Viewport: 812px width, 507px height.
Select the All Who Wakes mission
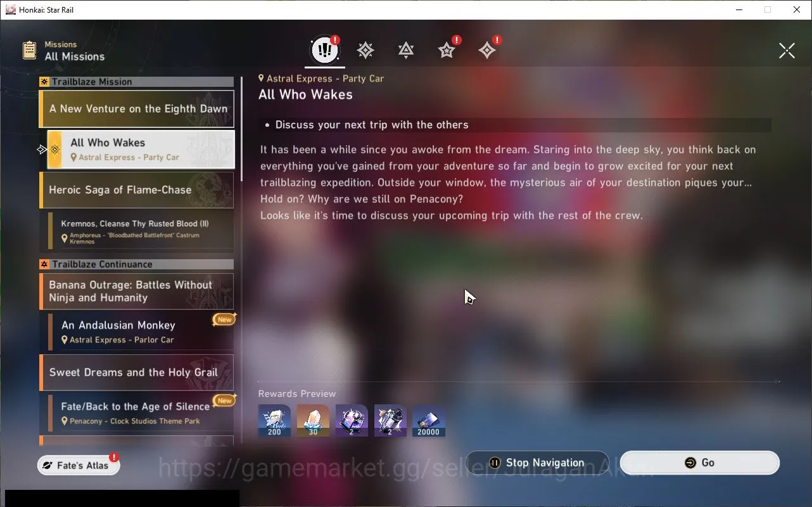click(x=141, y=150)
